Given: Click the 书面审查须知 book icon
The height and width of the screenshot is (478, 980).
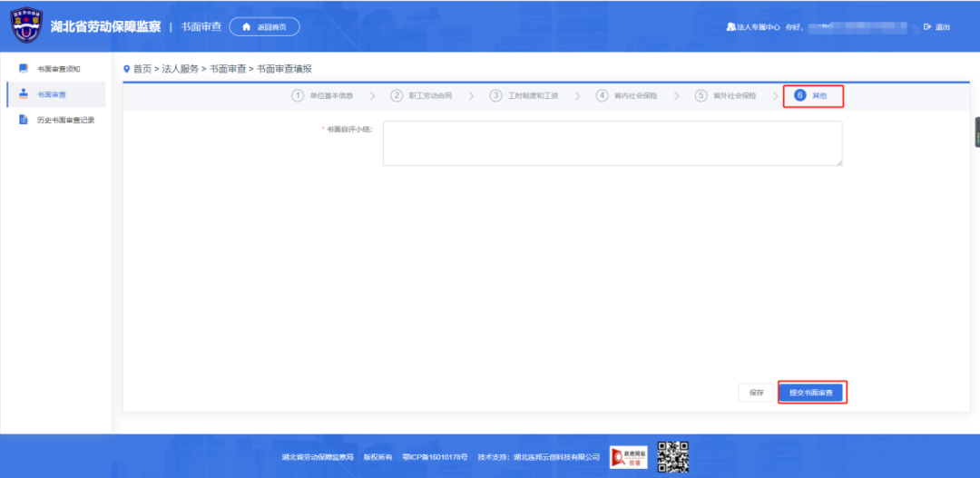Looking at the screenshot, I should [x=24, y=69].
